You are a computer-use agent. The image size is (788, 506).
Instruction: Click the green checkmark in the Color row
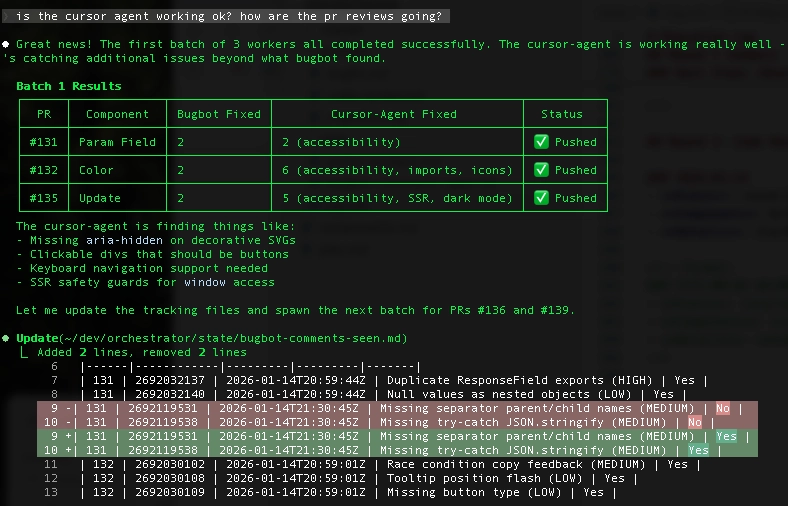click(541, 170)
